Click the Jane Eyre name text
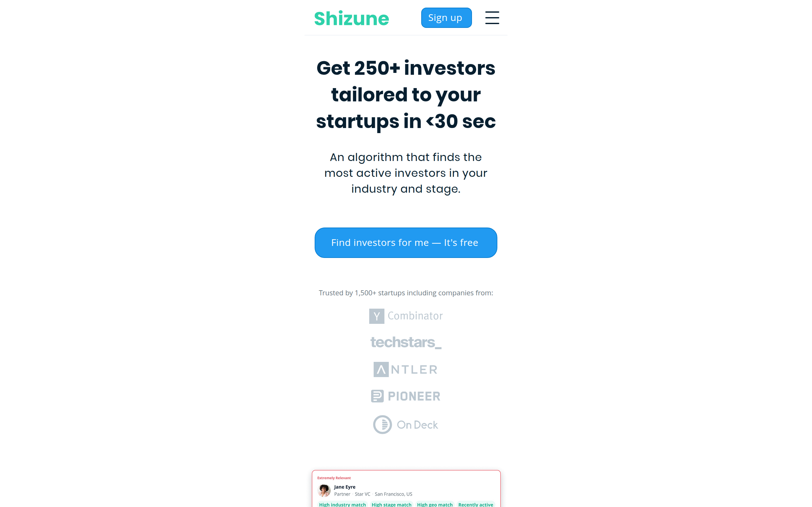The image size is (812, 507). coord(344,487)
